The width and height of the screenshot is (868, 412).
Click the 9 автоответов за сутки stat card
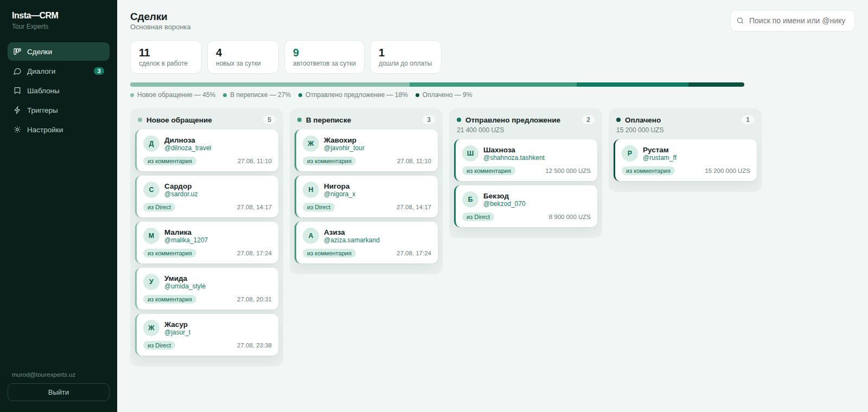pyautogui.click(x=324, y=57)
